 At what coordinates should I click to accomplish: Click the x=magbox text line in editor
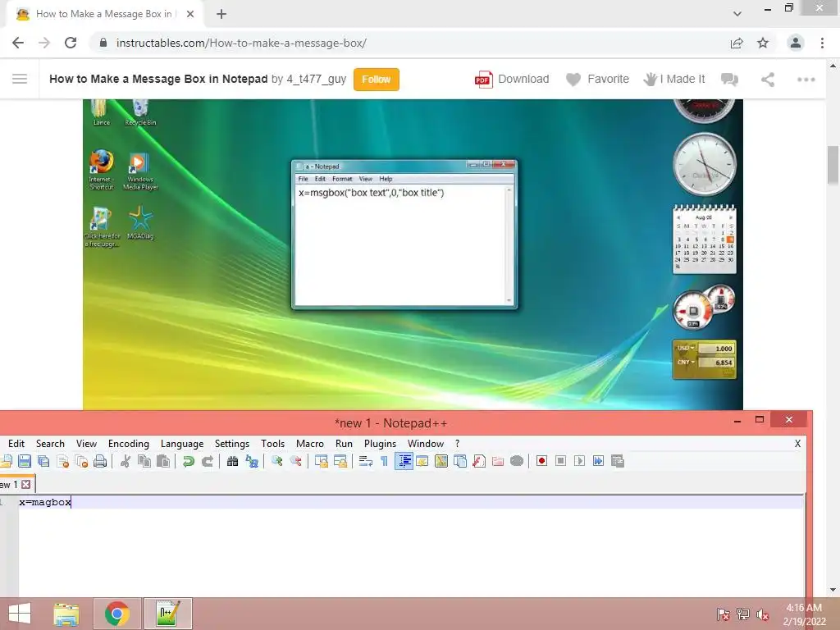[45, 502]
